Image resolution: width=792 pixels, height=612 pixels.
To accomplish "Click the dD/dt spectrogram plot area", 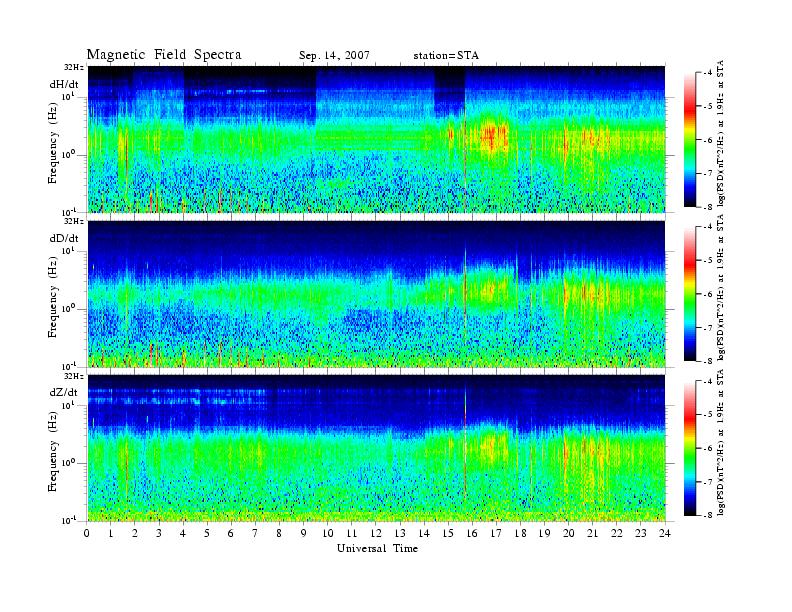I will [x=376, y=294].
